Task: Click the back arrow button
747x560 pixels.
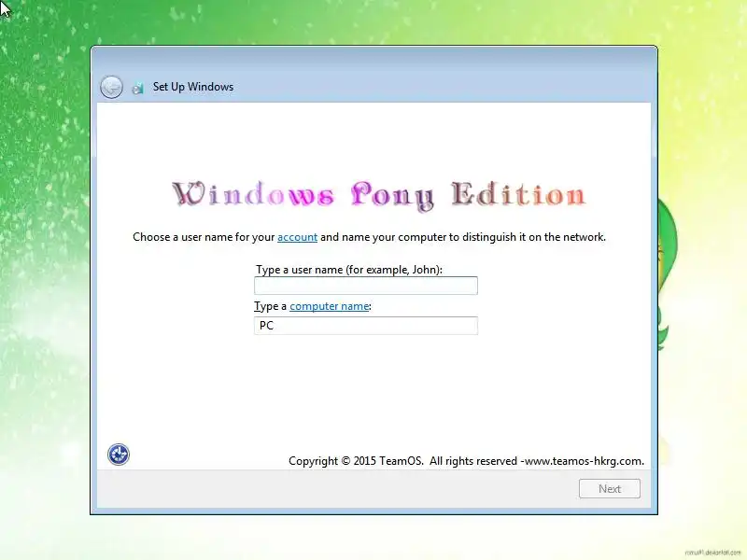Action: (111, 87)
